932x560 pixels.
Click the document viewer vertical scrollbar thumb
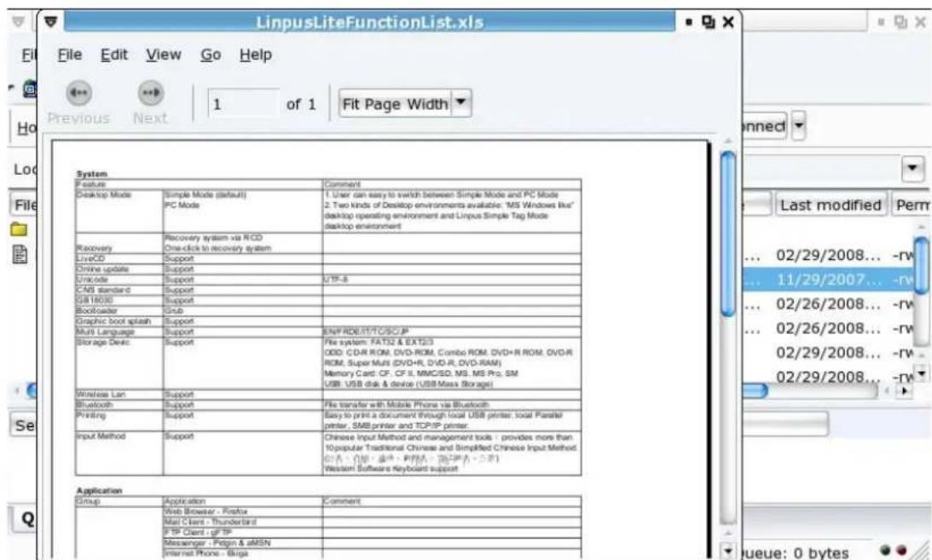pyautogui.click(x=728, y=234)
